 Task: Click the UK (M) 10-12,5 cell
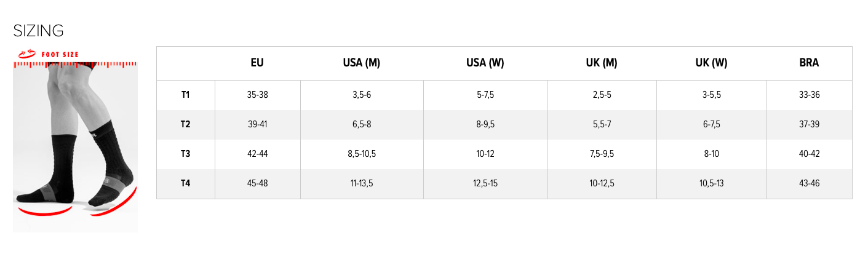point(602,183)
